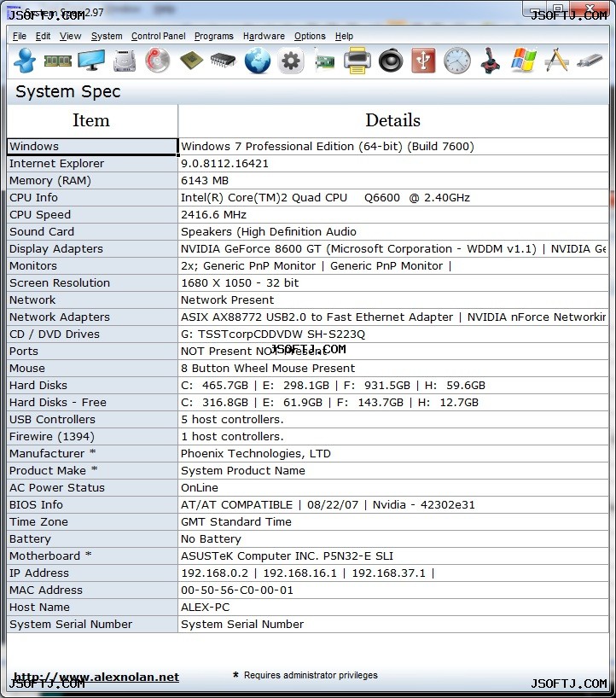
Task: Click the 5 host controllers value
Action: pos(232,419)
